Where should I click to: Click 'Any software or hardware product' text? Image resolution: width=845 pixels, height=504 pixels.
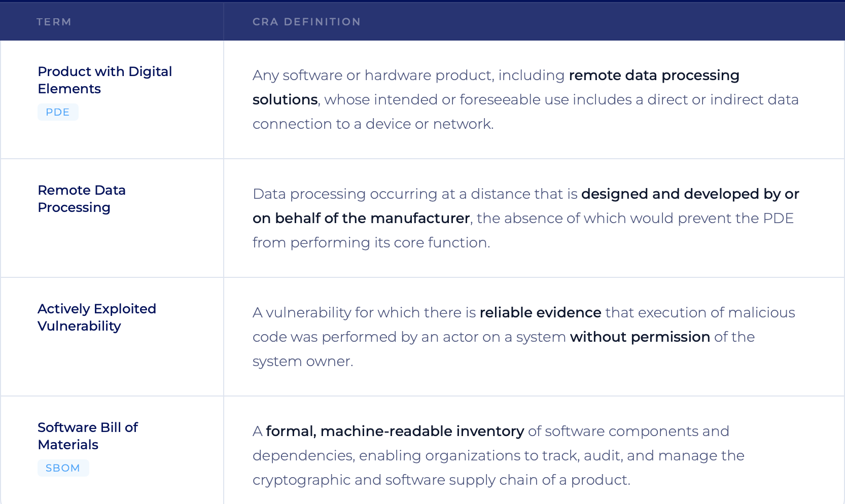pyautogui.click(x=373, y=76)
